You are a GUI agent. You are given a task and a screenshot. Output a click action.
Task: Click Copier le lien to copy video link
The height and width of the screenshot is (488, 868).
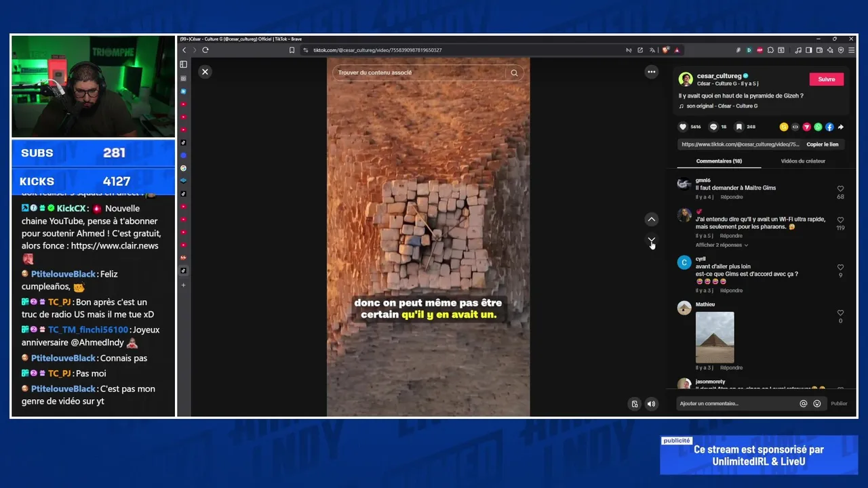point(823,144)
